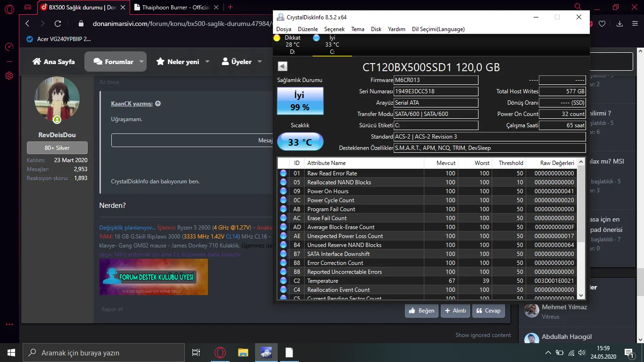Open the Yardım menu

[x=396, y=29]
